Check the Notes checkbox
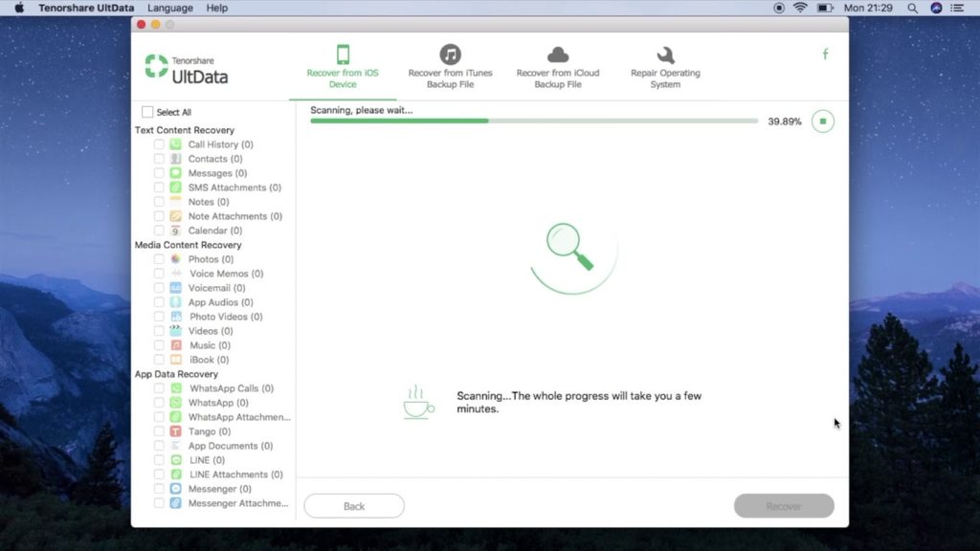 point(159,202)
